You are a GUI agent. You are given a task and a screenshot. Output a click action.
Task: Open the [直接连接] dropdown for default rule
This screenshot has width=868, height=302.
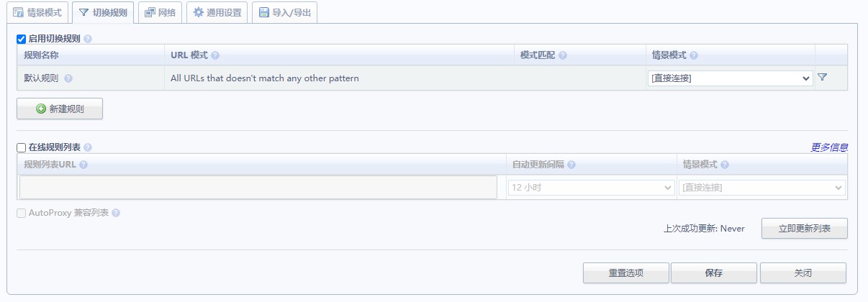(731, 78)
